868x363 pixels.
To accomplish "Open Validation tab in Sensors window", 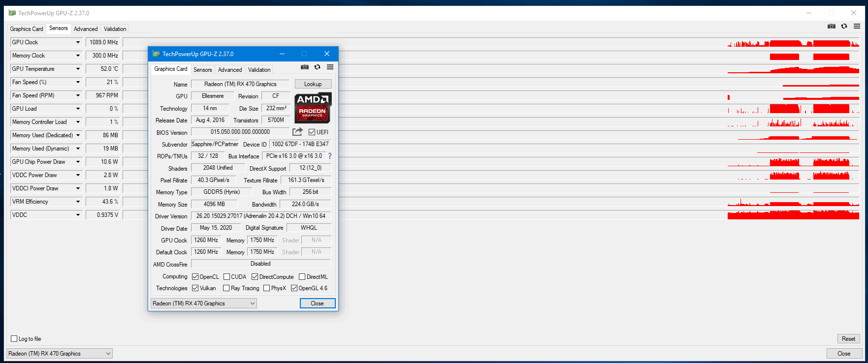I will click(115, 29).
